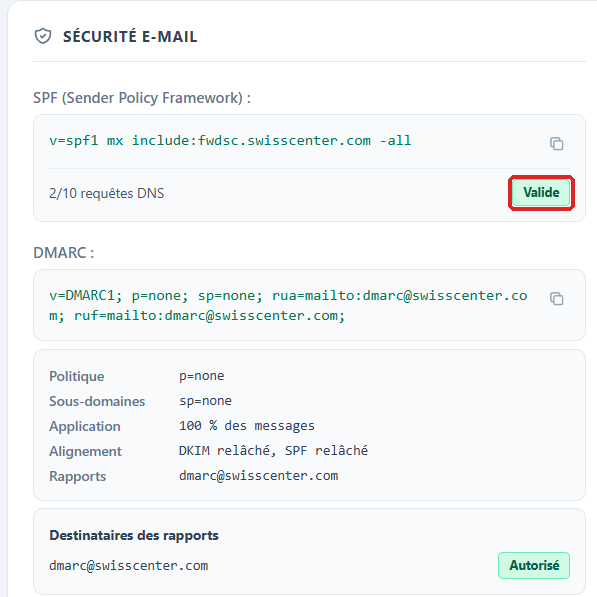This screenshot has height=597, width=597.
Task: Click the p=none policy value
Action: coord(202,376)
